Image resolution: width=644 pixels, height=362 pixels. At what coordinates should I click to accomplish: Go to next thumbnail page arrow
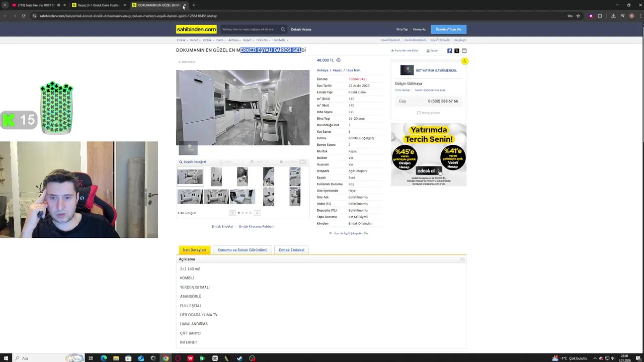tap(257, 213)
